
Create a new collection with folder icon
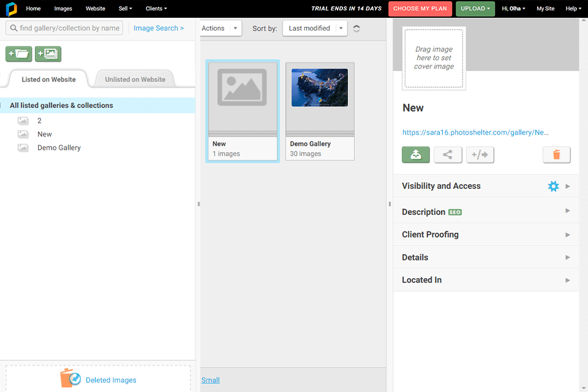19,54
